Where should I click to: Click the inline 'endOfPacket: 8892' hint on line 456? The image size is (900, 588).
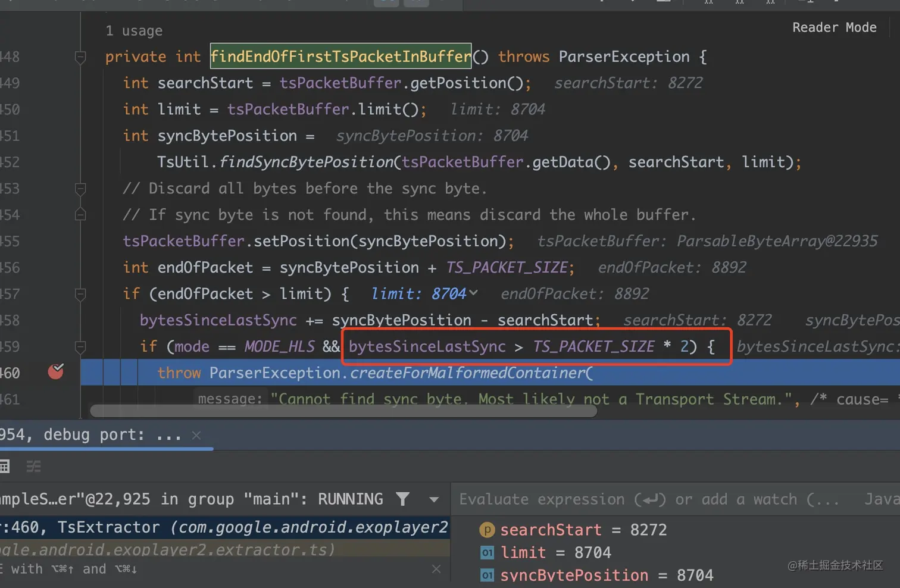672,268
